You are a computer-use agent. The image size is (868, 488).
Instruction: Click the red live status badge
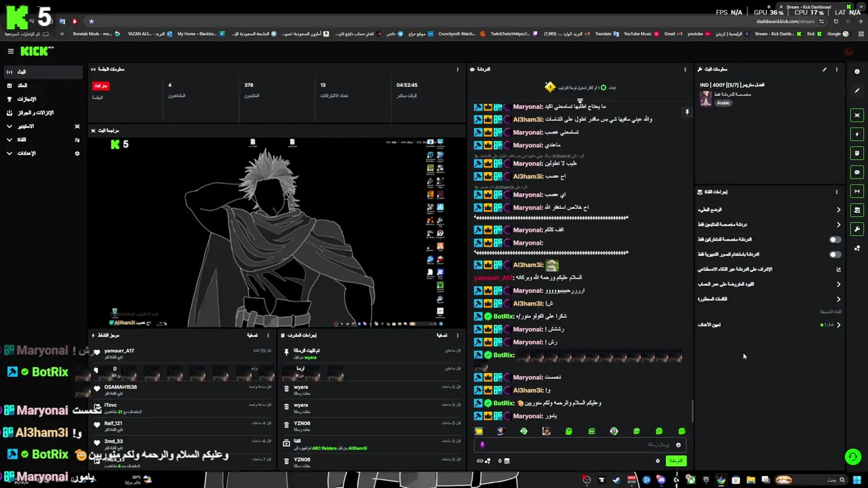(x=100, y=86)
